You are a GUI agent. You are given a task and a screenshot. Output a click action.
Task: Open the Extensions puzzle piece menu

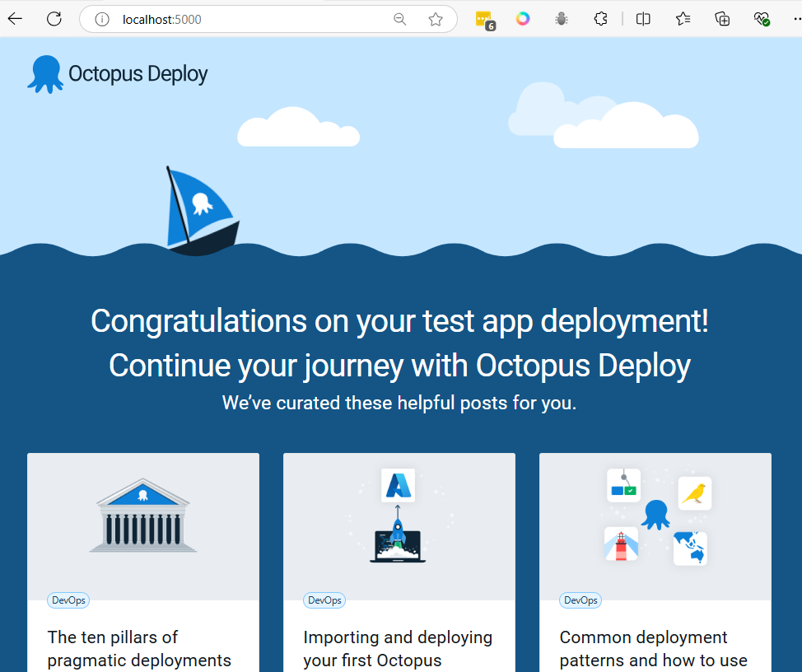click(600, 20)
